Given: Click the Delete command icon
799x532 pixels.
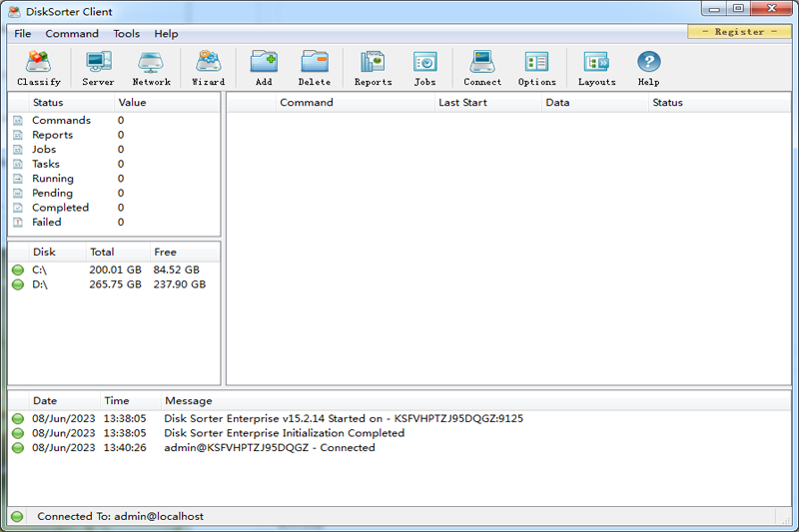Looking at the screenshot, I should [315, 68].
